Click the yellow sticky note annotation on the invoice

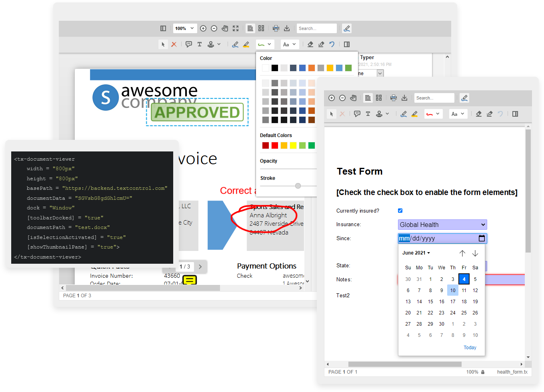(x=190, y=280)
